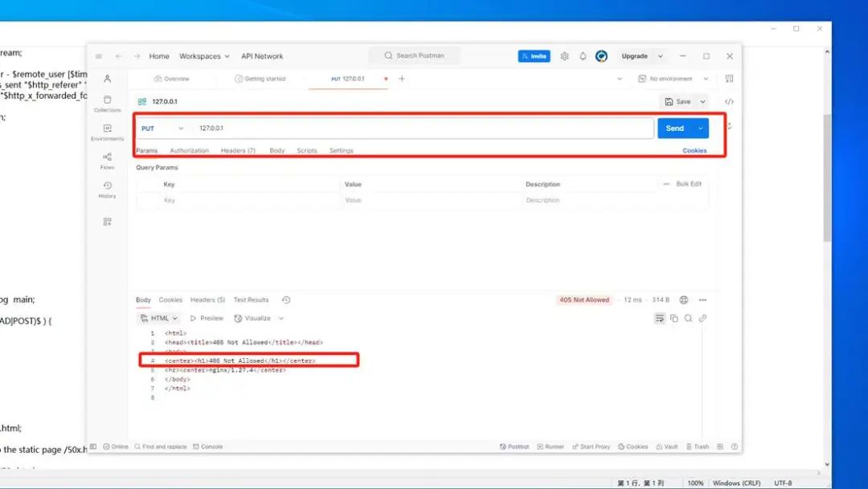Switch to the Overview tab

[x=172, y=79]
